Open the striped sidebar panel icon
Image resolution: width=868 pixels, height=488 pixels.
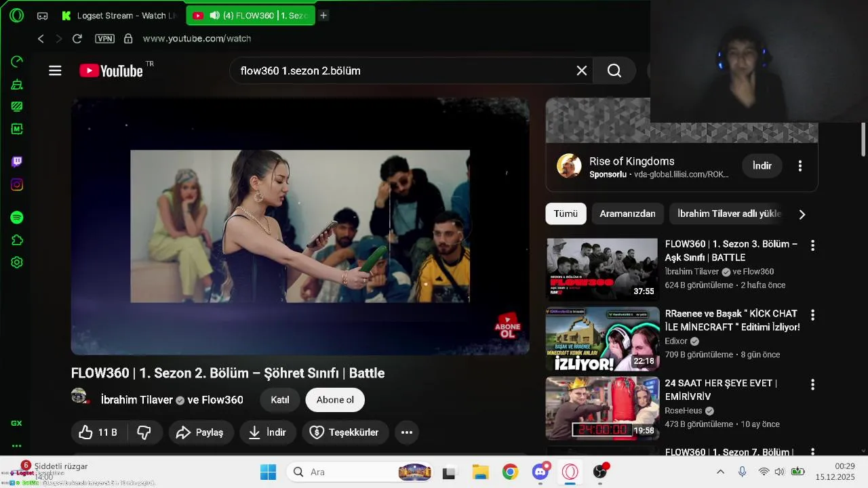(x=17, y=106)
